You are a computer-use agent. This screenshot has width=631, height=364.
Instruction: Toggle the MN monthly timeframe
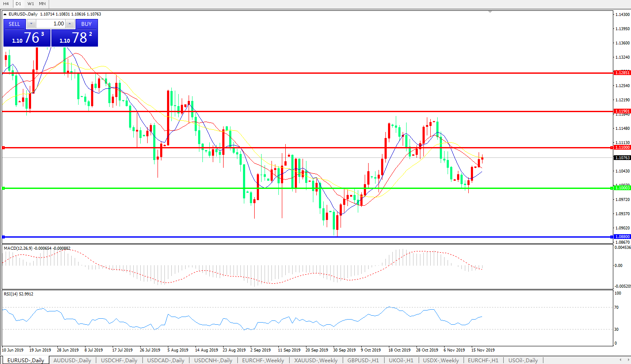click(x=42, y=3)
